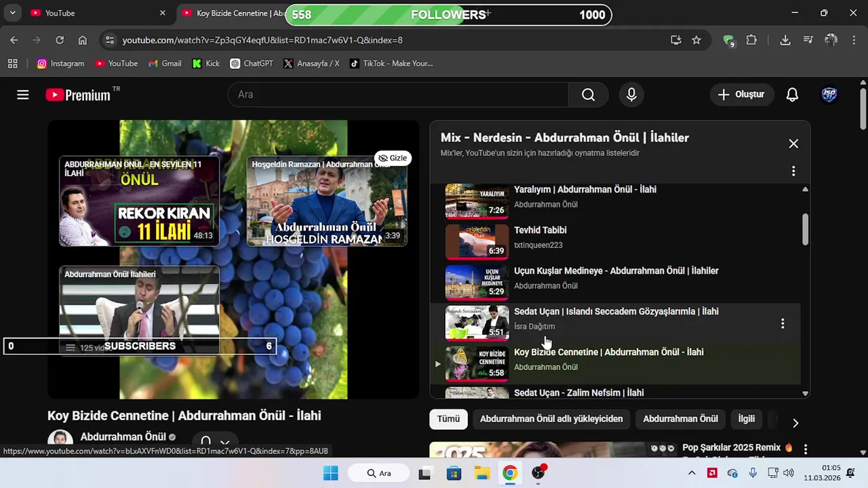Select the Koy Bizide Cennetine browser tab
Image resolution: width=868 pixels, height=488 pixels.
(234, 13)
